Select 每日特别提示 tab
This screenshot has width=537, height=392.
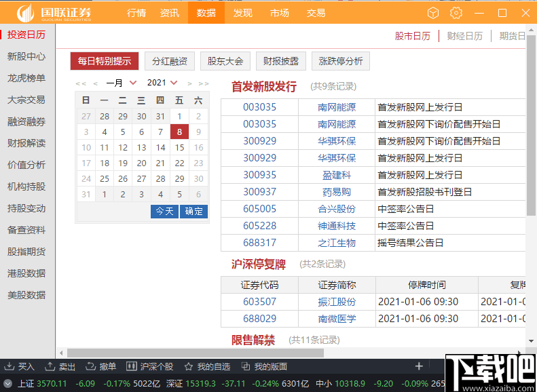click(x=105, y=61)
